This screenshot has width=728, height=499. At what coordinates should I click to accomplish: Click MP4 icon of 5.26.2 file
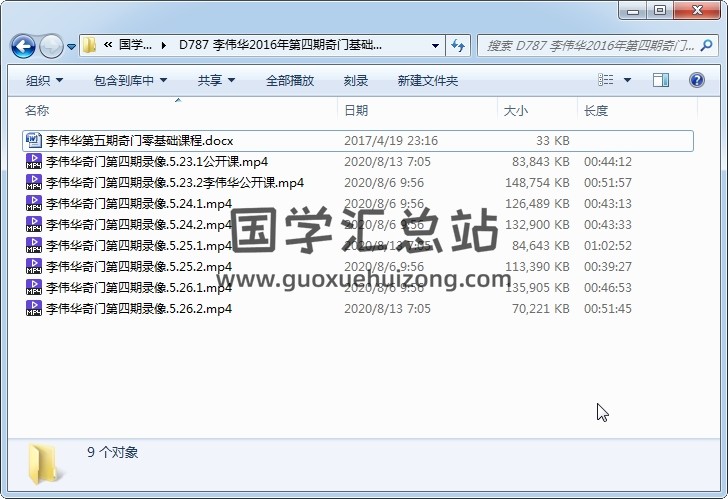click(x=33, y=309)
